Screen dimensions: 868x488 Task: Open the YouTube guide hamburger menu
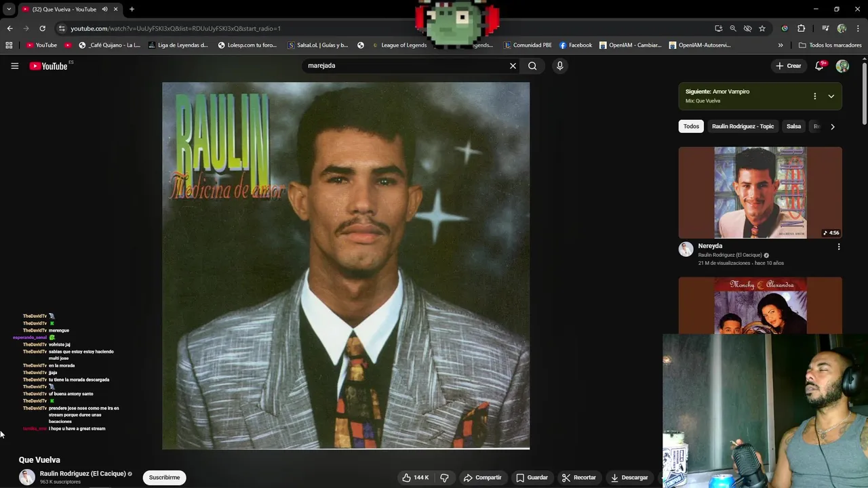tap(14, 66)
